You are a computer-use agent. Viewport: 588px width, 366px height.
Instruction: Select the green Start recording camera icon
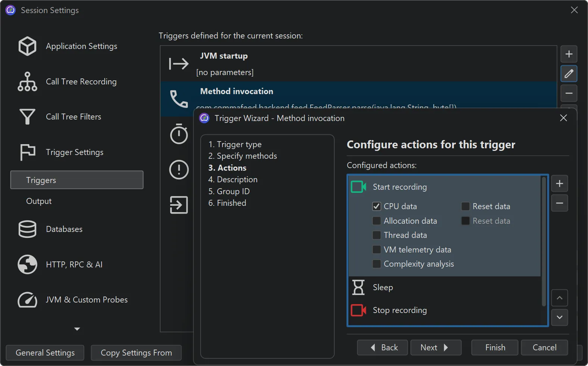[x=358, y=187]
